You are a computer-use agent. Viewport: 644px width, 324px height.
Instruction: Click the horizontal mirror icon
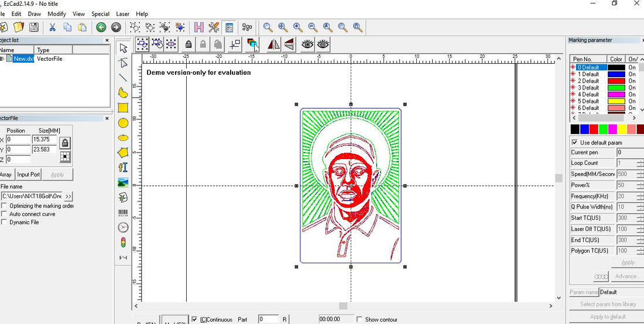[273, 44]
